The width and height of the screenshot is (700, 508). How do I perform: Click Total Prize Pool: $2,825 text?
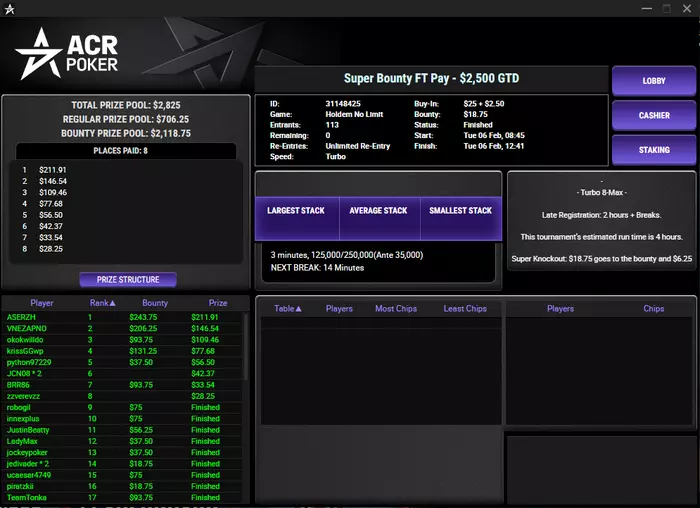click(126, 105)
